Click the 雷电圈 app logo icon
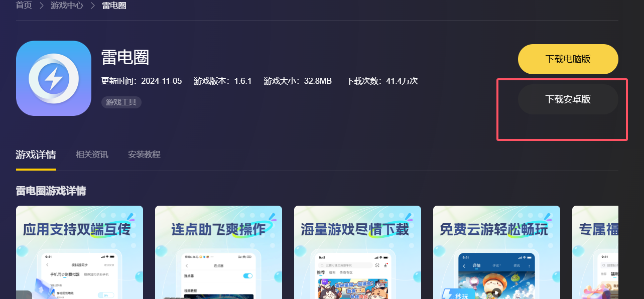This screenshot has width=644, height=299. click(x=53, y=78)
